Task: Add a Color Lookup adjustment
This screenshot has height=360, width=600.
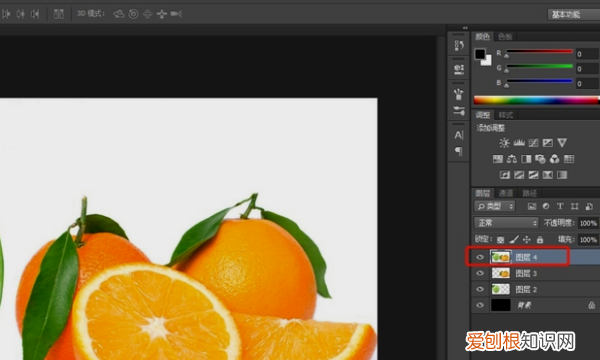Action: [569, 159]
